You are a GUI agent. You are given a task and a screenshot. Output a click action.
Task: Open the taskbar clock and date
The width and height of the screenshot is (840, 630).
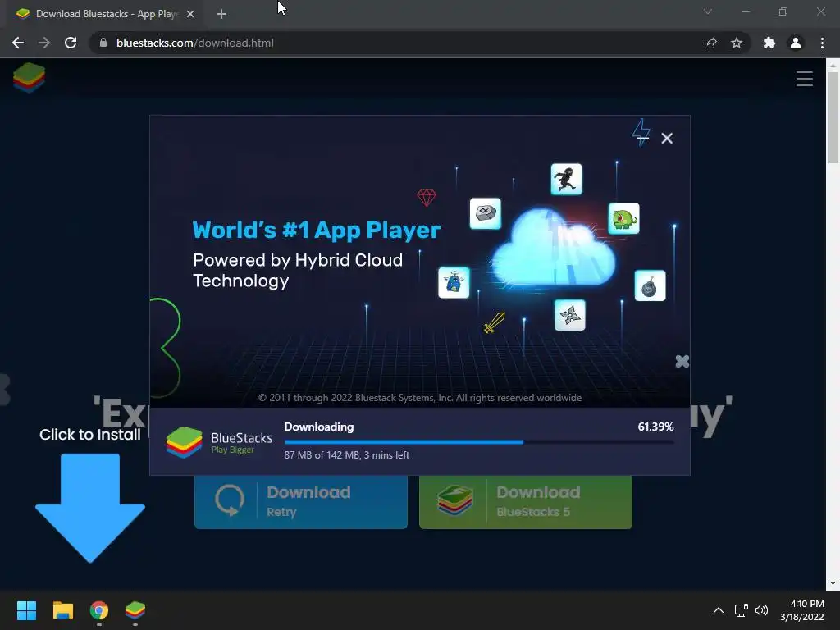click(802, 610)
